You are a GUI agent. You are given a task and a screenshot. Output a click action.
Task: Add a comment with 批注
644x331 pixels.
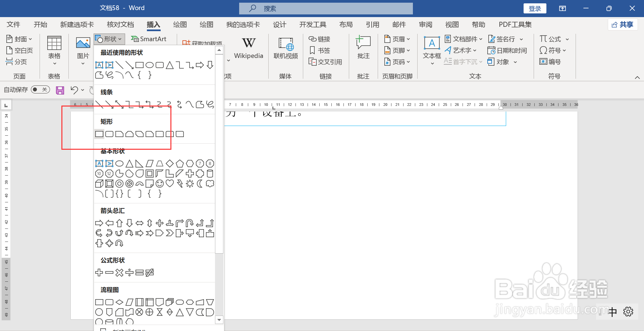pyautogui.click(x=363, y=48)
